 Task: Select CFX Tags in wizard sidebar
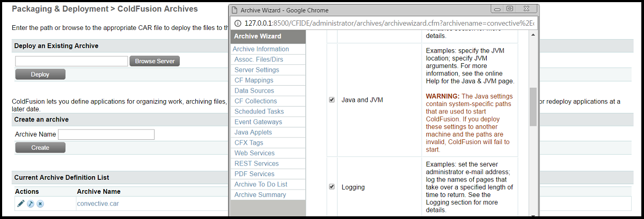point(249,143)
